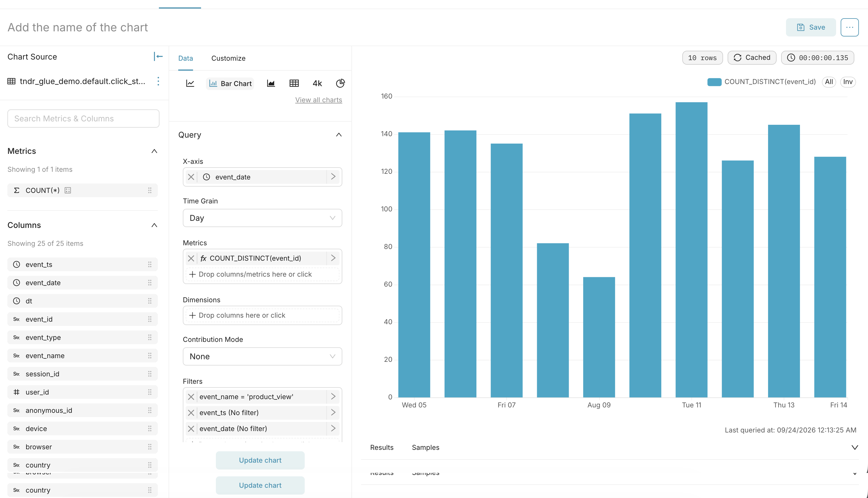Select the line chart type icon
Viewport: 868px width, 498px height.
pos(190,83)
